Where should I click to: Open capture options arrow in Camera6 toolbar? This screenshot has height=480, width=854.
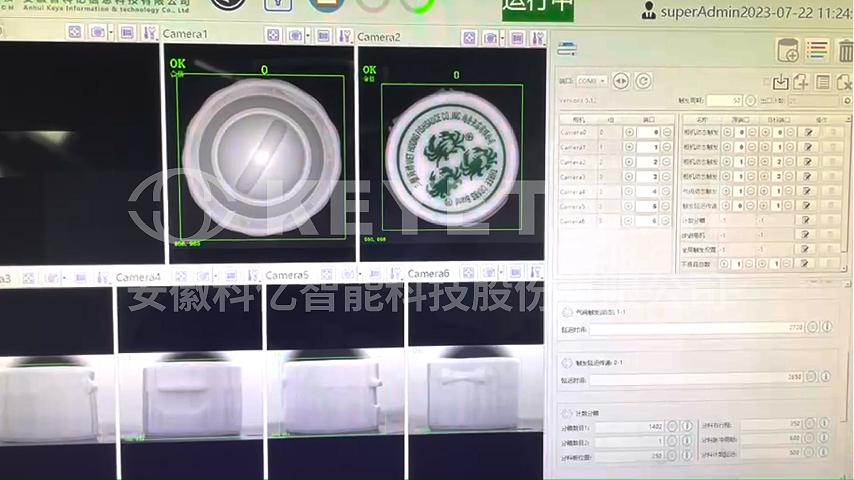pyautogui.click(x=501, y=272)
